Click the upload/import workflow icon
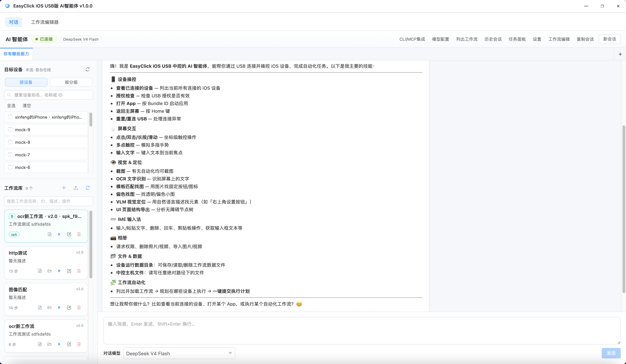The height and width of the screenshot is (364, 626). coord(76,188)
